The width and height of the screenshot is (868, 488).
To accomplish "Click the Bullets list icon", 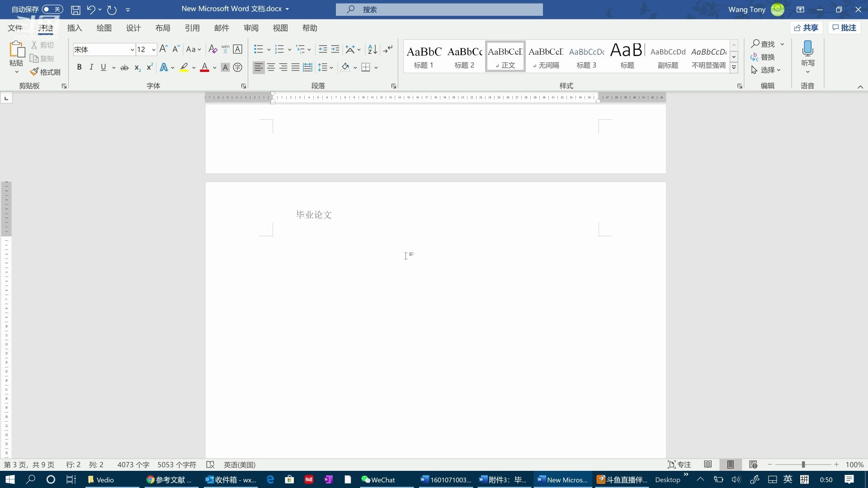I will tap(258, 49).
